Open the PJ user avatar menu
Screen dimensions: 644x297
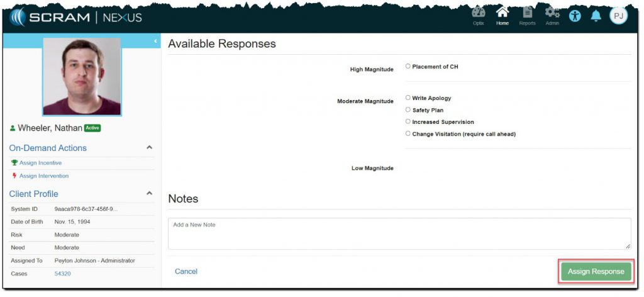pyautogui.click(x=618, y=16)
